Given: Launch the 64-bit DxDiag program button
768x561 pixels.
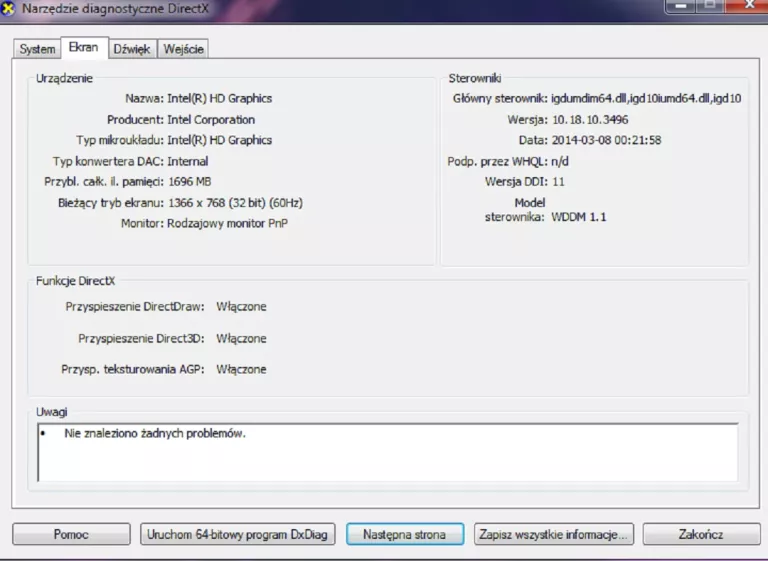Looking at the screenshot, I should click(x=238, y=534).
